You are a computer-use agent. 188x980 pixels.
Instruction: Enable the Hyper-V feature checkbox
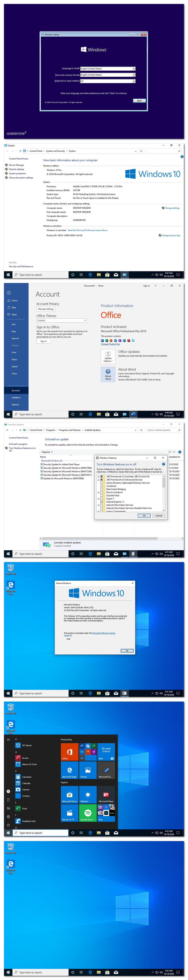coord(101,499)
